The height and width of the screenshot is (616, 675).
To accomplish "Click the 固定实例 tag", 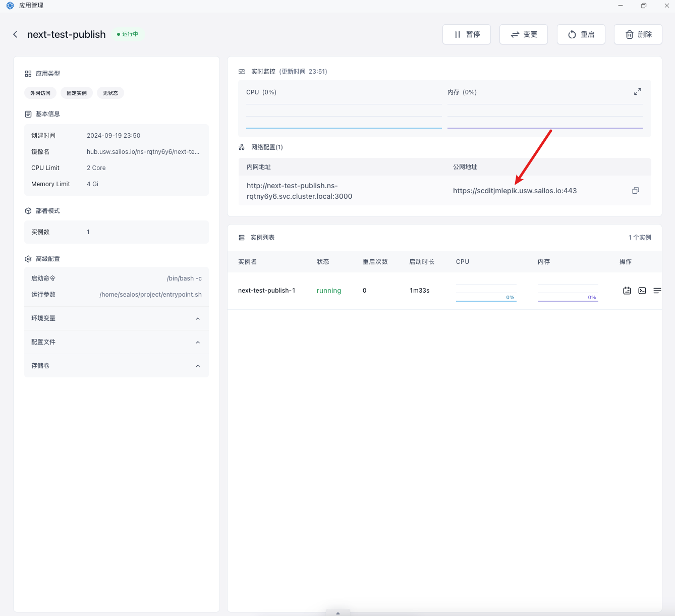I will [77, 93].
